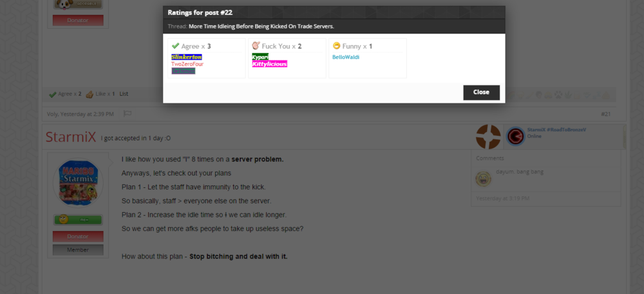Click the Comments panel heading
644x294 pixels.
pyautogui.click(x=490, y=158)
